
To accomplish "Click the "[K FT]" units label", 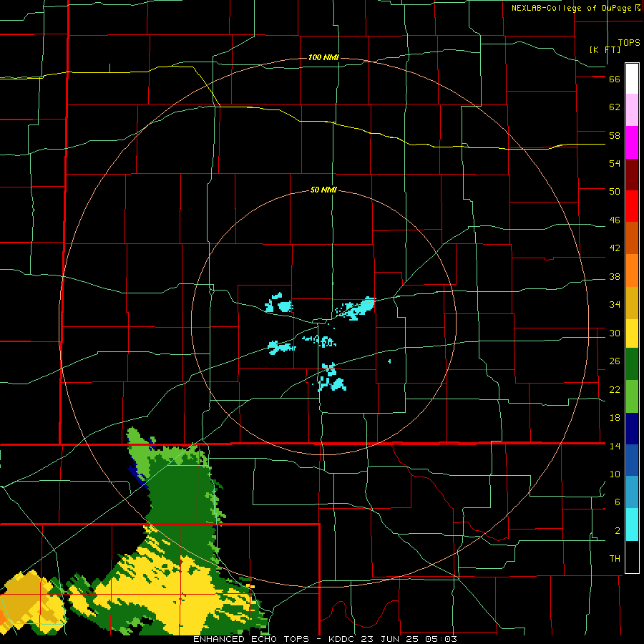I will (x=605, y=49).
